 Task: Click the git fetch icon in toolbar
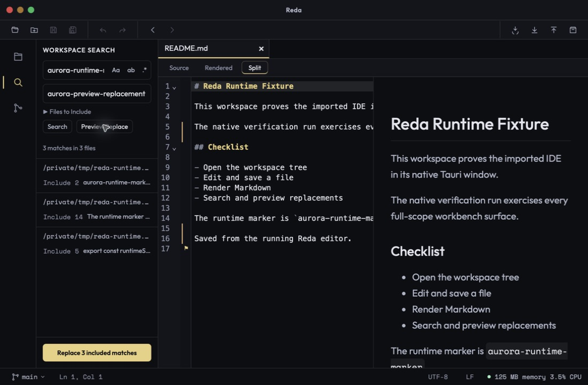pos(515,30)
